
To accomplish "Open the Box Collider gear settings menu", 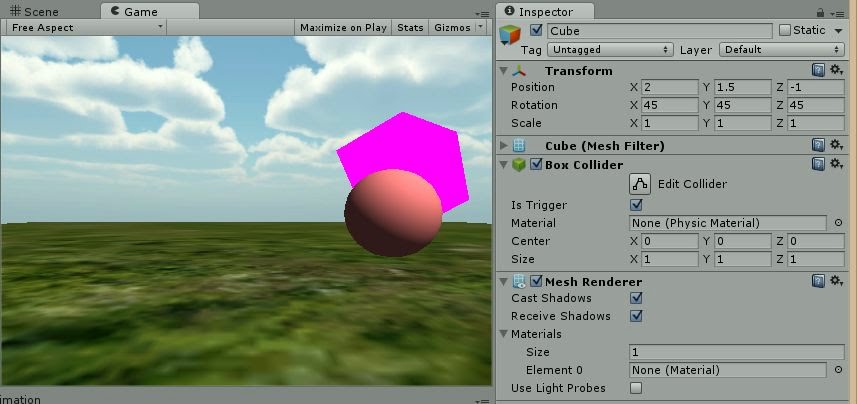I will click(x=836, y=164).
